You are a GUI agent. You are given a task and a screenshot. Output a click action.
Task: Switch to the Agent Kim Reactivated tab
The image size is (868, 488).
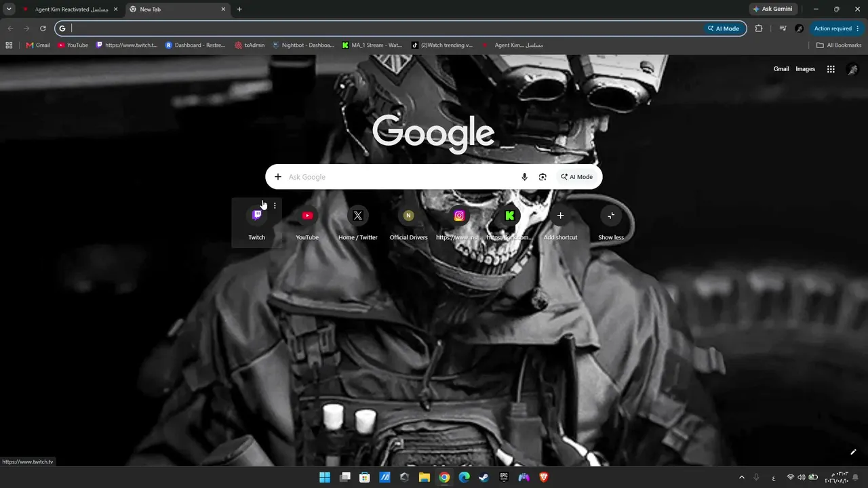click(70, 9)
